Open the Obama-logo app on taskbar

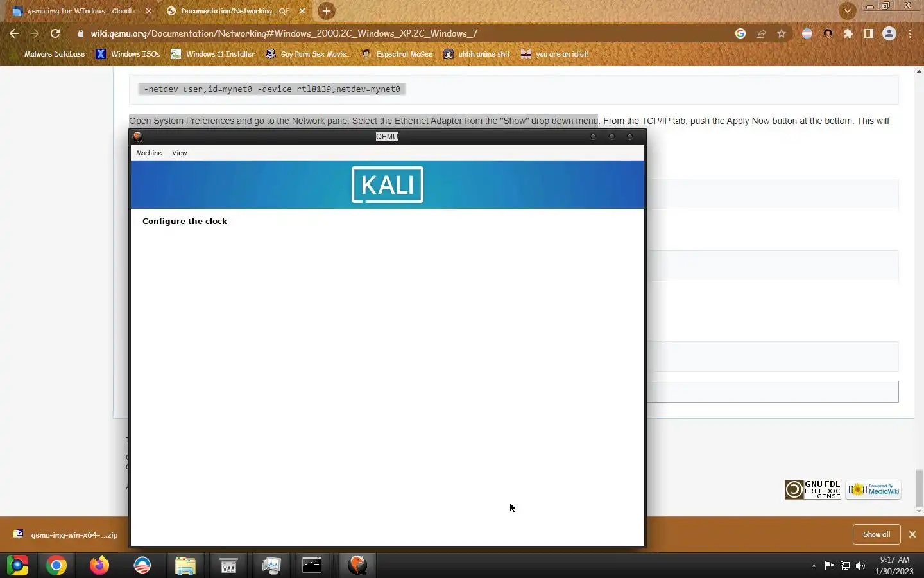[142, 565]
